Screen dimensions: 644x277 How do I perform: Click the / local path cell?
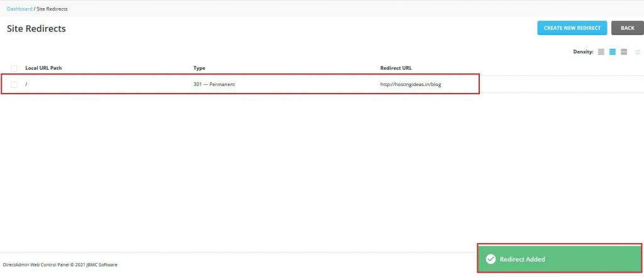[26, 85]
